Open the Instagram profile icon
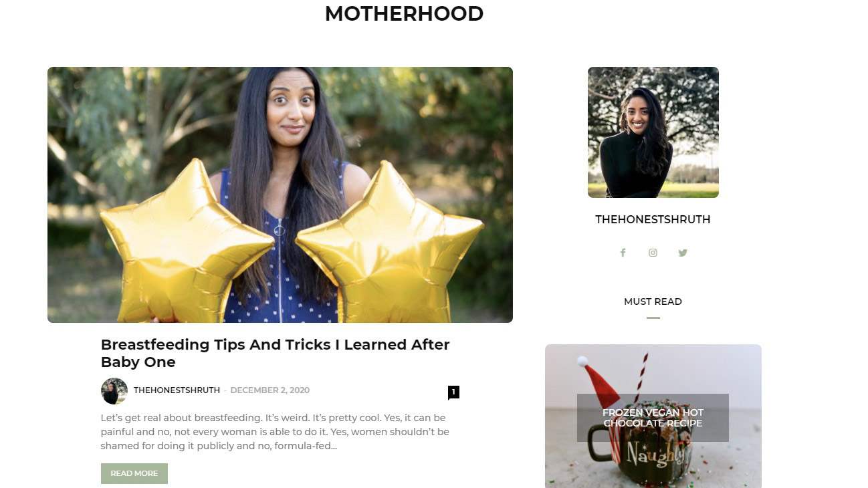Viewport: 868px width, 488px height. (x=653, y=253)
